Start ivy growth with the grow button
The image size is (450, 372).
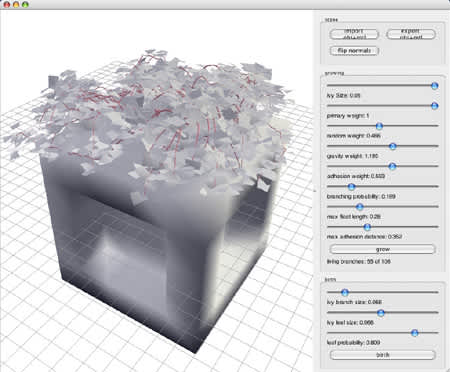pyautogui.click(x=382, y=249)
